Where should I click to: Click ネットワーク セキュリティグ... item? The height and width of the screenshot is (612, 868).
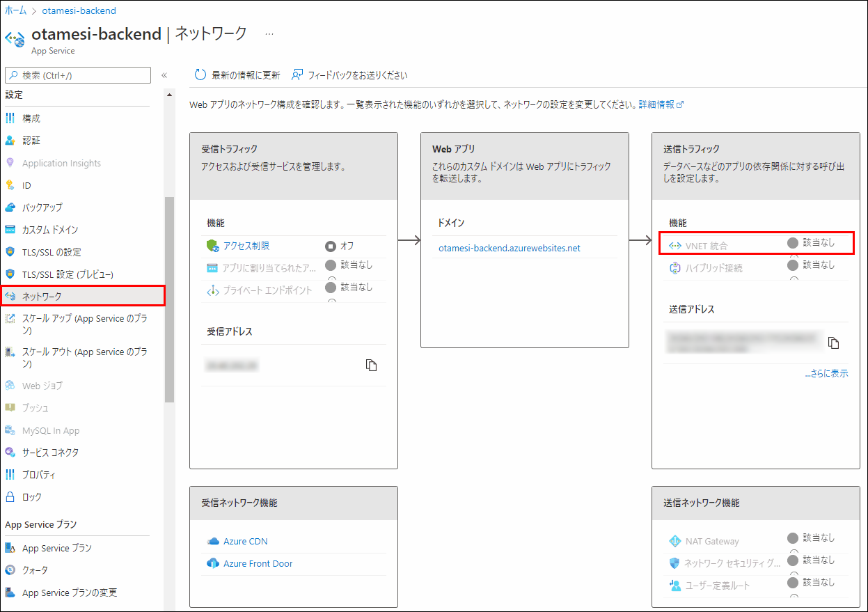point(733,563)
